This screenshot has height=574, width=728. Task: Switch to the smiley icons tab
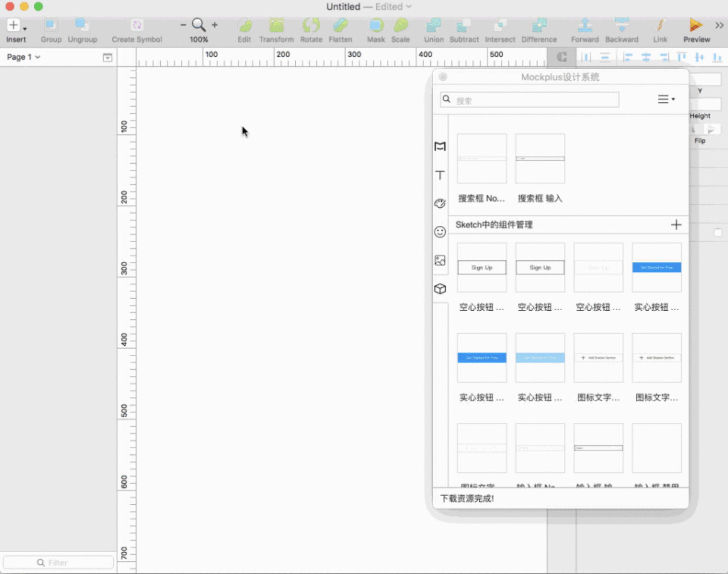coord(440,232)
